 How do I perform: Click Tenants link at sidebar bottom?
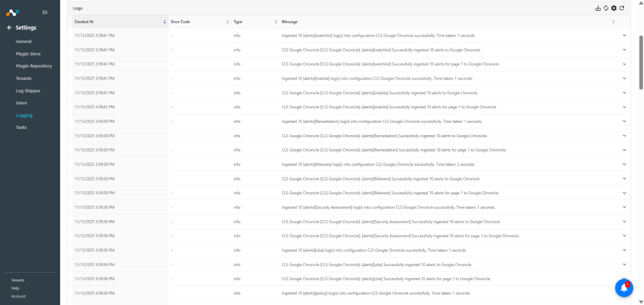click(18, 280)
